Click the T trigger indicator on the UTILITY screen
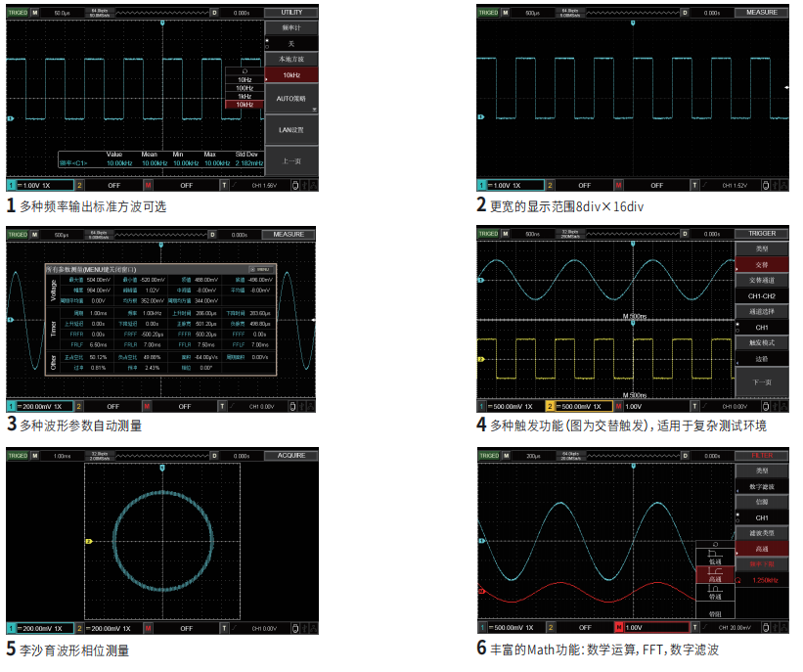The image size is (803, 672). 224,186
